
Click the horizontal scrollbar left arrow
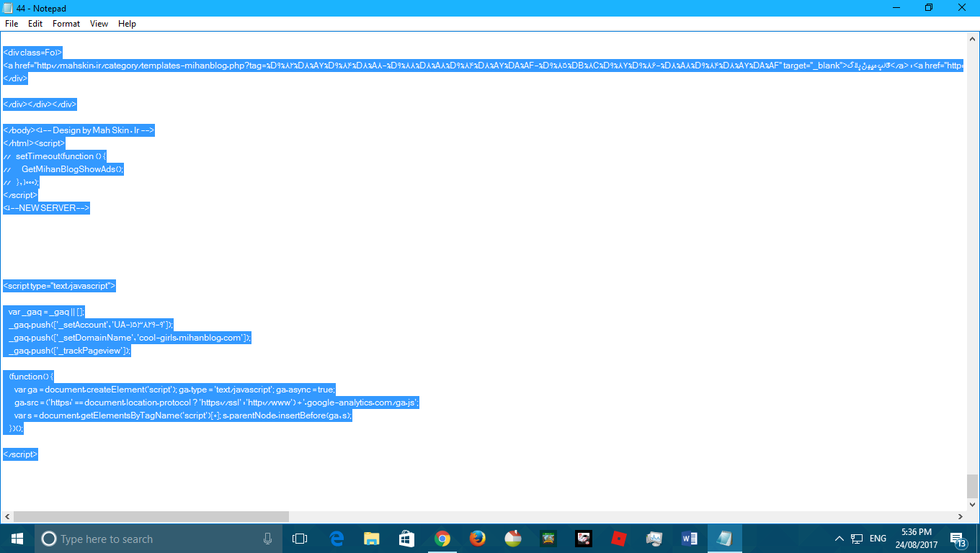pos(6,517)
